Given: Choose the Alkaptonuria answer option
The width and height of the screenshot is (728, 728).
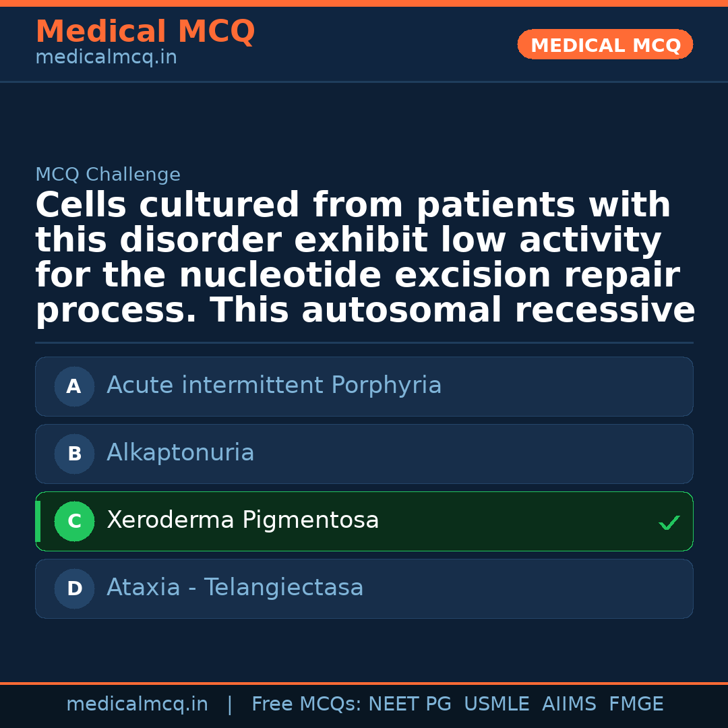Looking at the screenshot, I should [181, 453].
